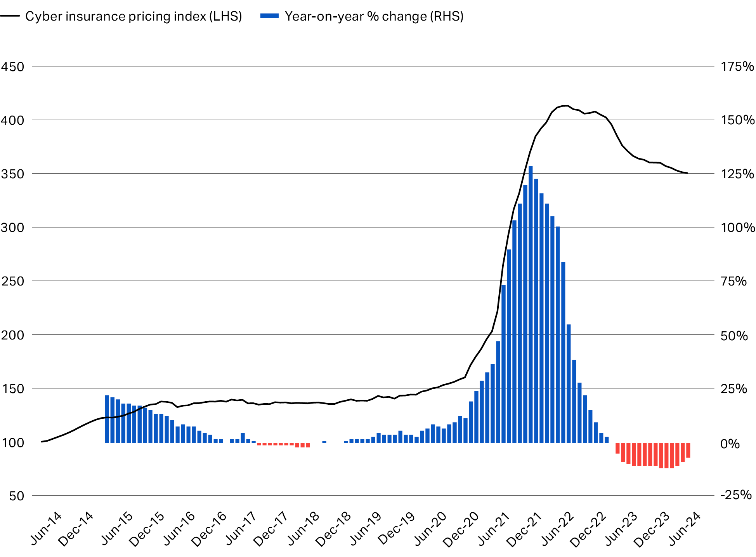Click the left axis label 450
756x557 pixels.
[x=12, y=66]
